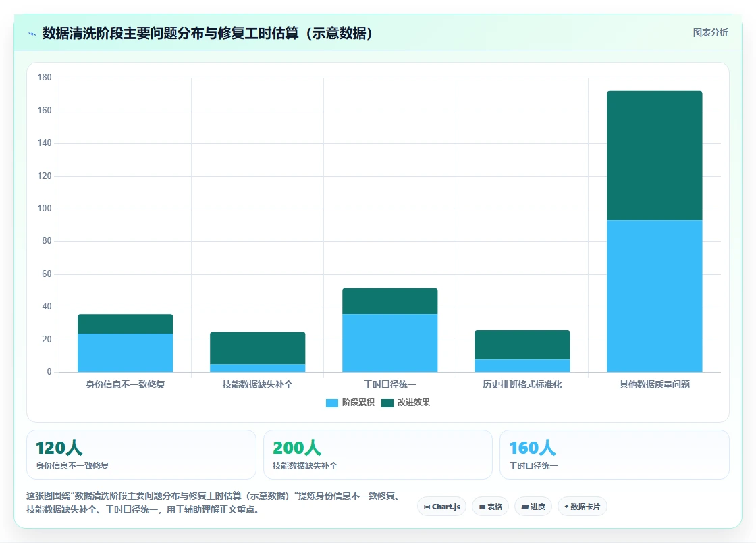Click the 身份信息不一致修复 x-axis label
Screen dimensions: 756x543
click(126, 384)
